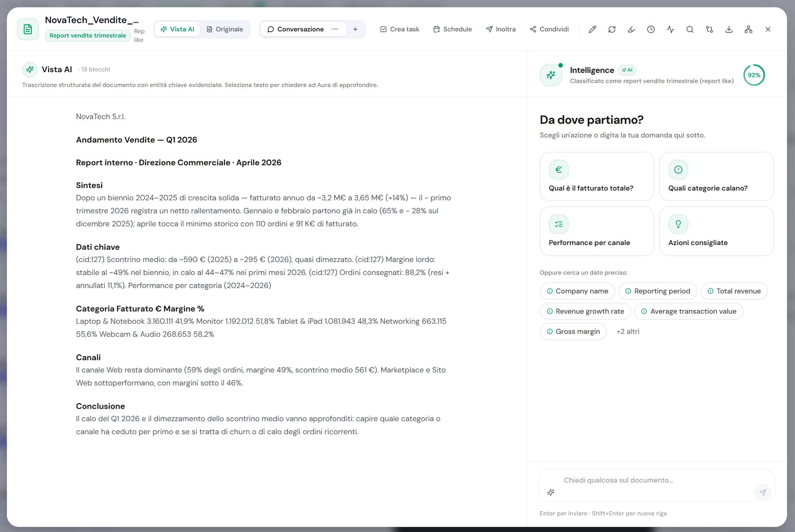Select the Reporting period chip

coord(658,291)
